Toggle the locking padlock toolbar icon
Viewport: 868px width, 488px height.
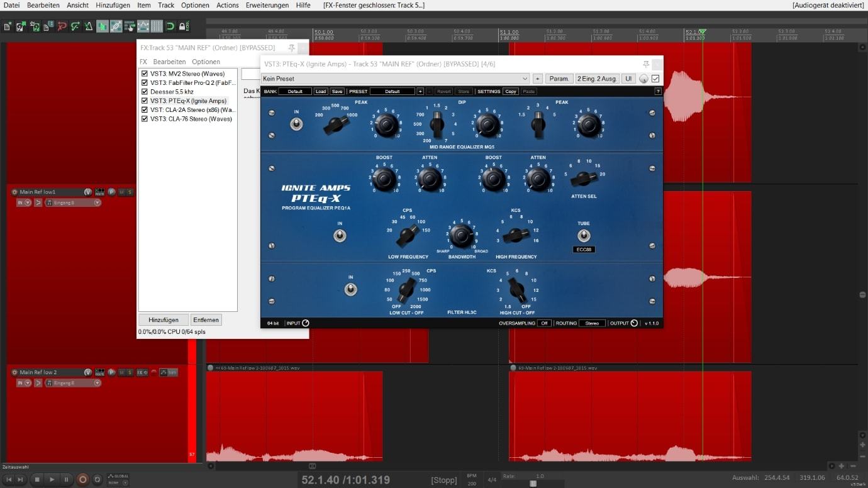pos(184,26)
